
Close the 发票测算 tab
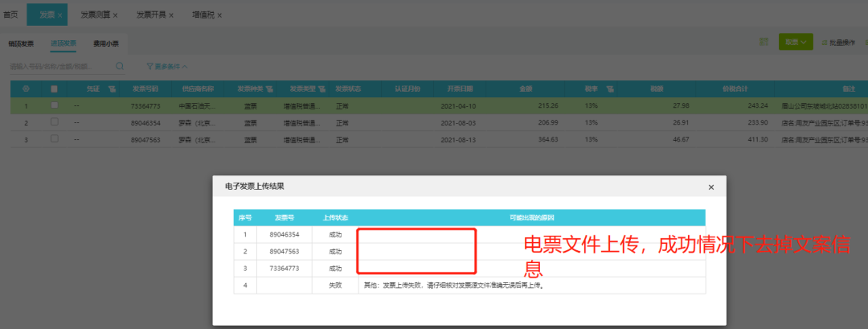(x=115, y=15)
